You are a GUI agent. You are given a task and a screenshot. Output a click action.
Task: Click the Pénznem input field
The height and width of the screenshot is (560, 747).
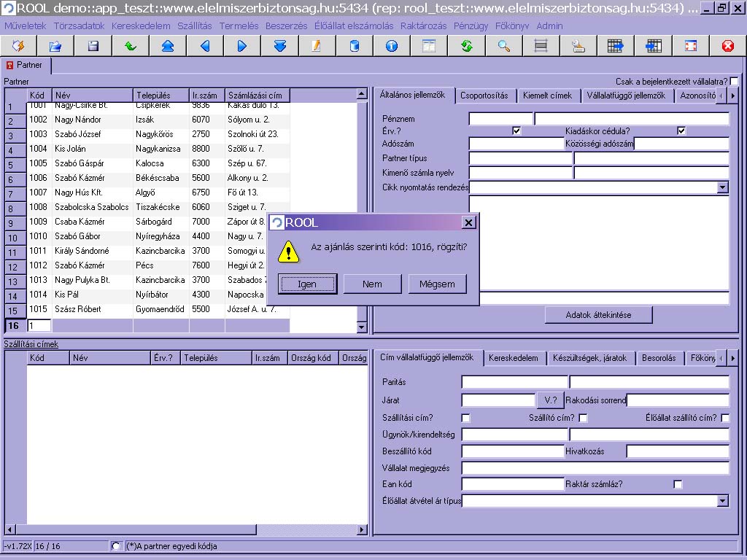point(500,119)
